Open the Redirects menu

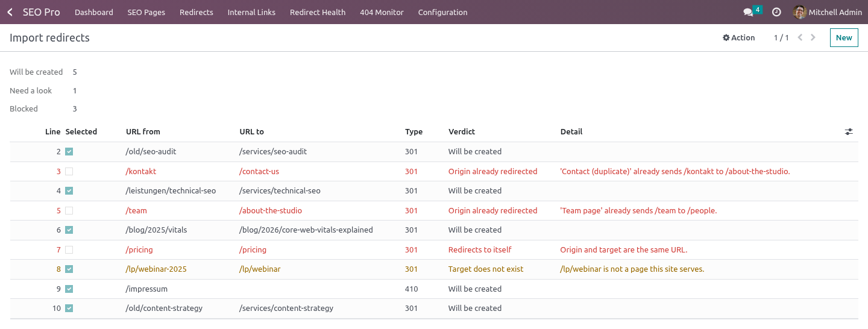(x=197, y=12)
